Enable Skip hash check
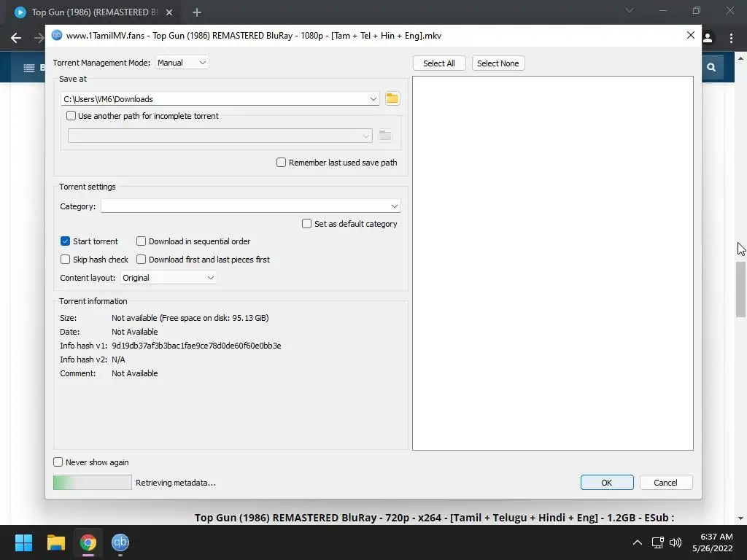Image resolution: width=747 pixels, height=560 pixels. [x=65, y=260]
